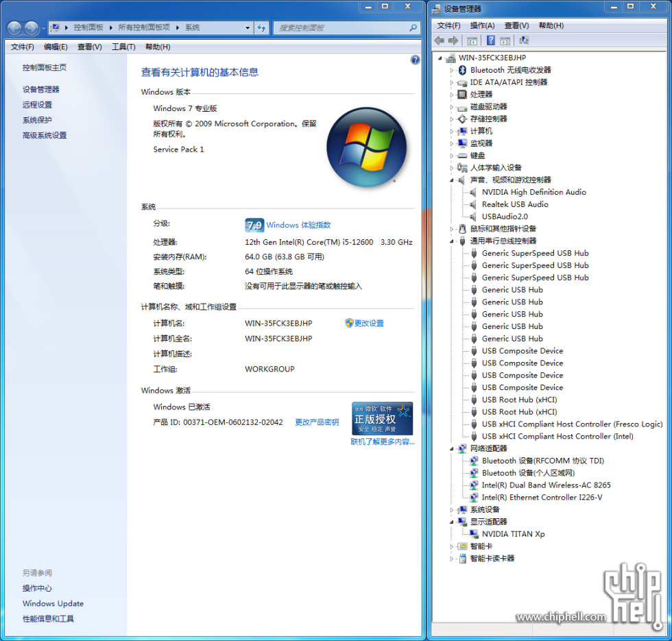Collapse the 显示适配器 category
The height and width of the screenshot is (641, 672).
tap(451, 522)
